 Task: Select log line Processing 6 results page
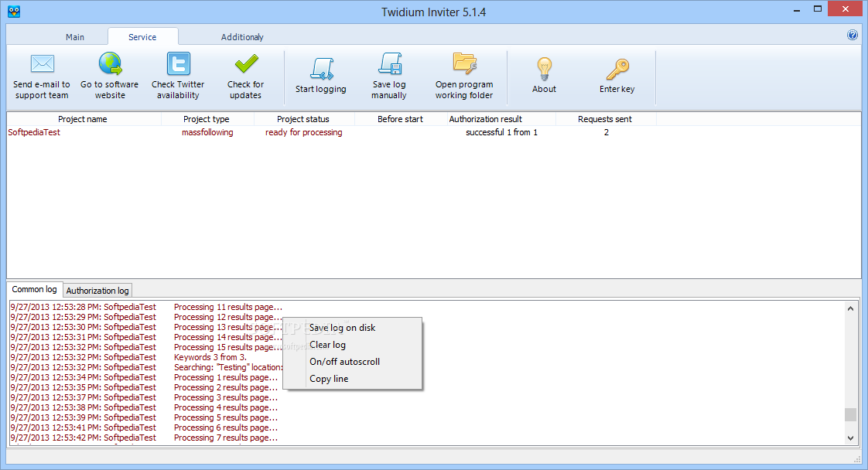144,427
